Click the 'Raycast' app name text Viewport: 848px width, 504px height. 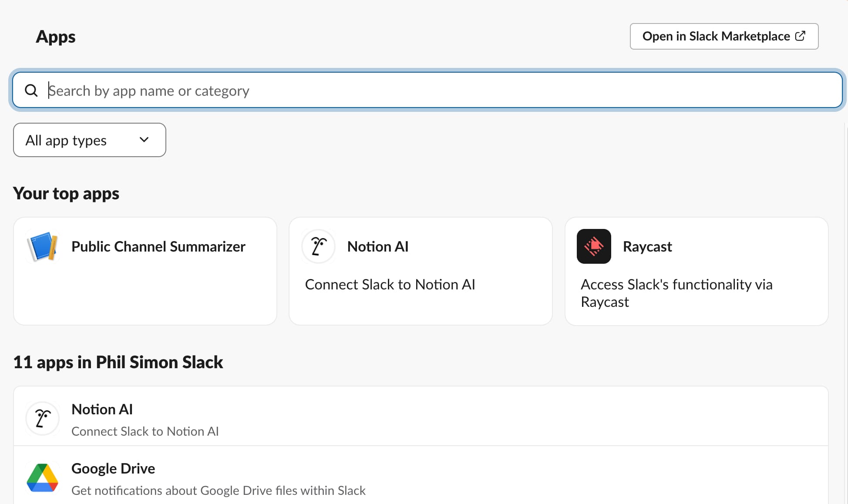647,246
